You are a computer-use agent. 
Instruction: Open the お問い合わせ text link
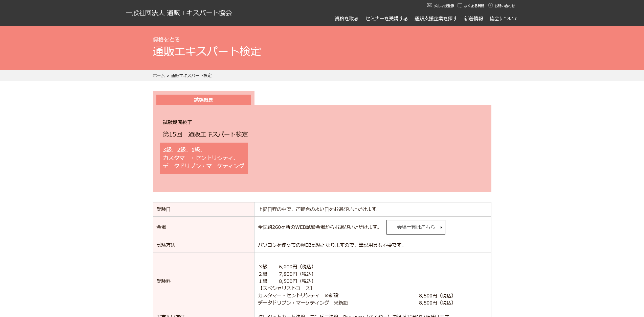[x=505, y=6]
